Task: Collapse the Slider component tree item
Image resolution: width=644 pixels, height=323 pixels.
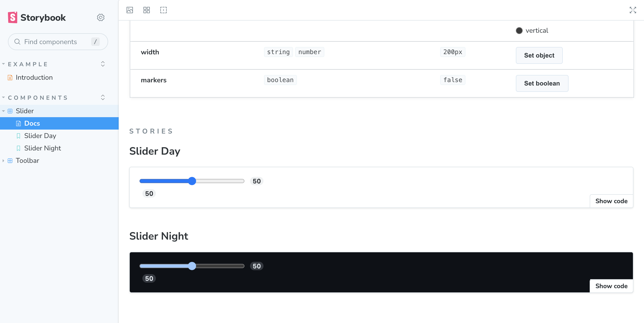Action: pyautogui.click(x=3, y=111)
